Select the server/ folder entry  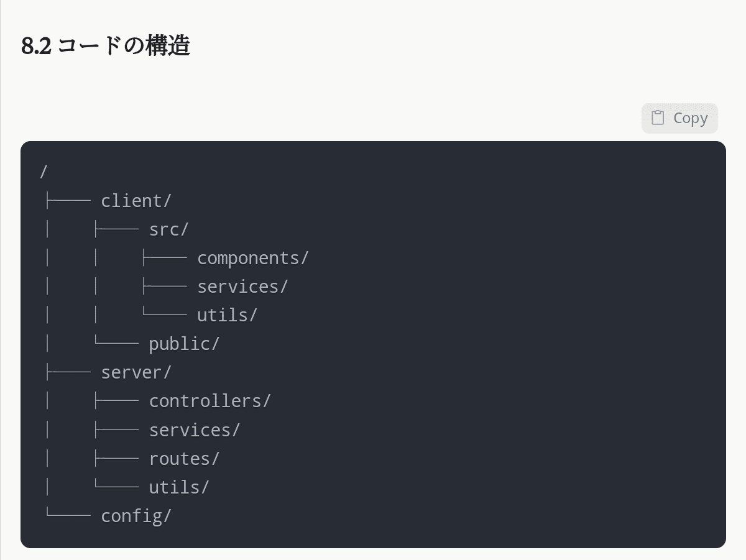point(136,372)
